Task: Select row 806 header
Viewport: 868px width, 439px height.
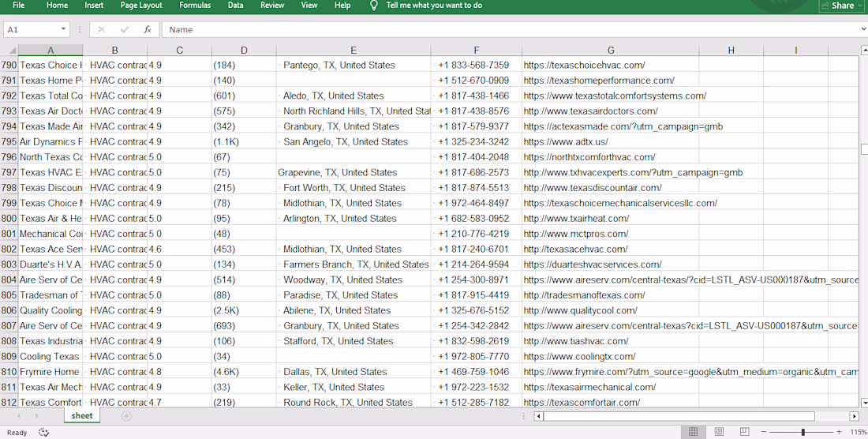Action: click(9, 310)
